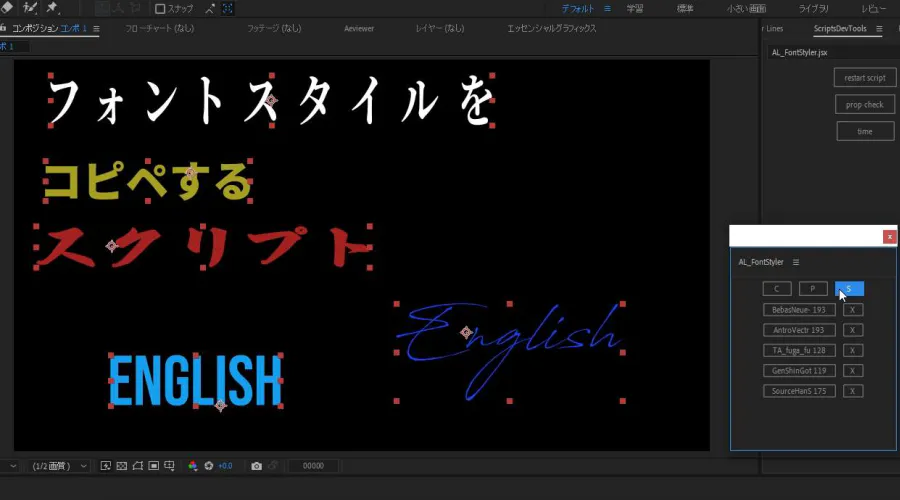Click the snapshot camera icon
900x500 pixels.
pos(257,466)
